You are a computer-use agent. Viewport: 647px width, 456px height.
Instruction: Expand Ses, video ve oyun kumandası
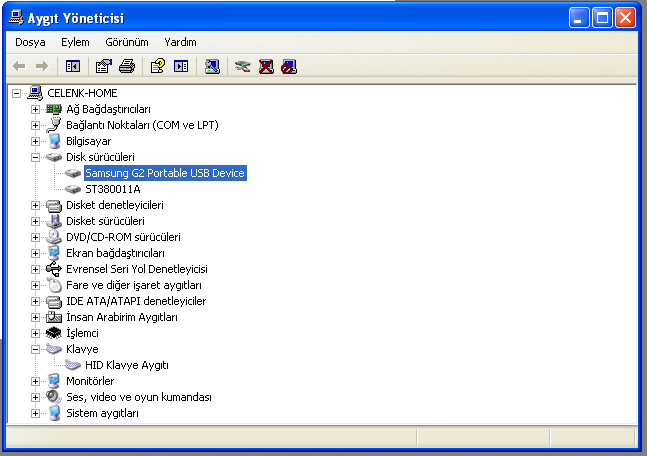pos(35,397)
